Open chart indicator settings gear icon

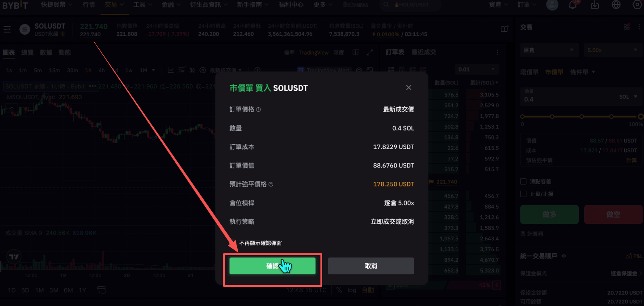coord(202,70)
